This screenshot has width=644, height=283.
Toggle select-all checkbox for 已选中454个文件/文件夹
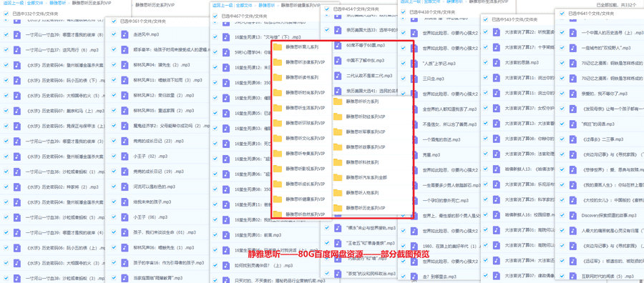tap(327, 9)
